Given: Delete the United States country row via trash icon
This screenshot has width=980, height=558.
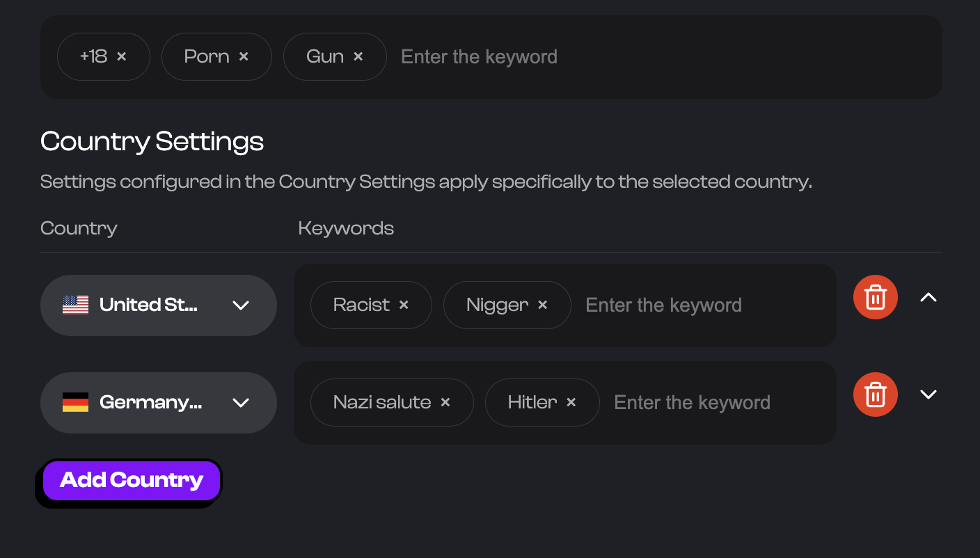Looking at the screenshot, I should [x=875, y=296].
